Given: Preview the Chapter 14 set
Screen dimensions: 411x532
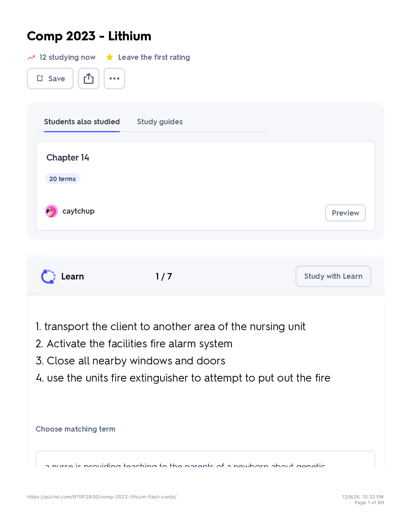Looking at the screenshot, I should (346, 213).
